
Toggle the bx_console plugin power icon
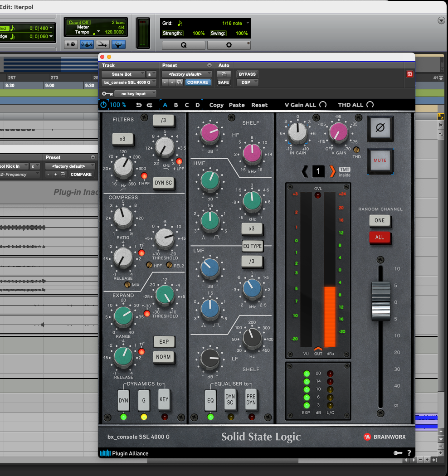pyautogui.click(x=103, y=105)
